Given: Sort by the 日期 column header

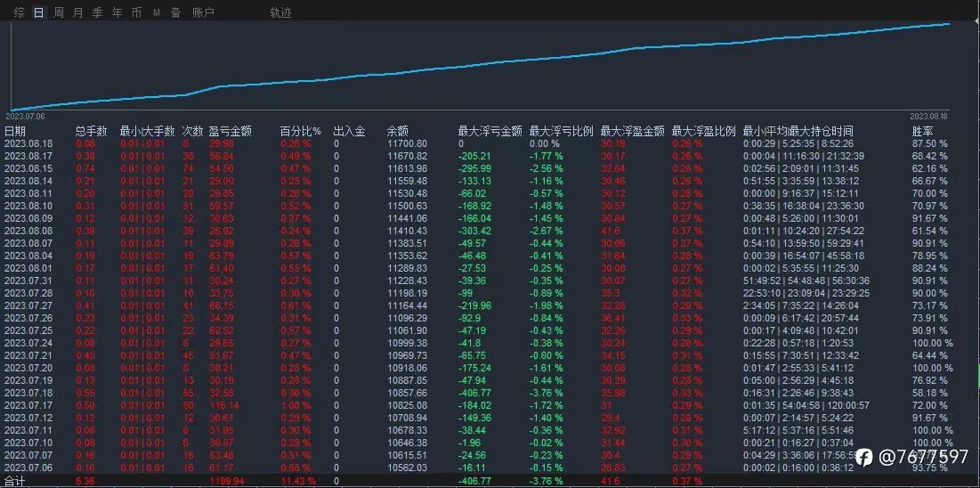Looking at the screenshot, I should pyautogui.click(x=16, y=132).
